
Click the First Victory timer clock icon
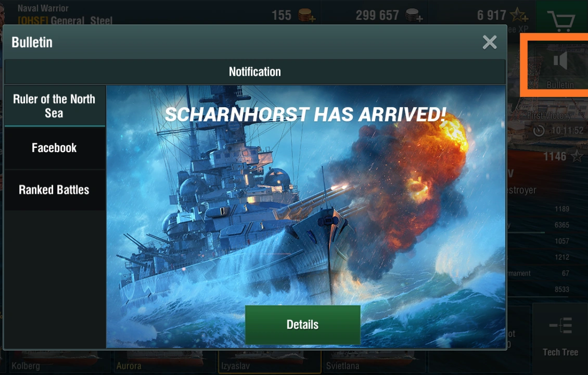(x=539, y=131)
